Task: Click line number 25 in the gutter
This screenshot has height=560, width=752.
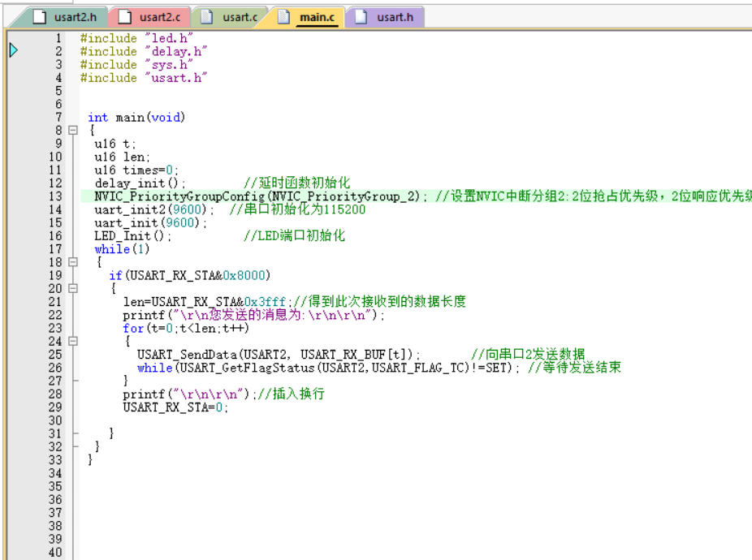Action: pyautogui.click(x=55, y=355)
